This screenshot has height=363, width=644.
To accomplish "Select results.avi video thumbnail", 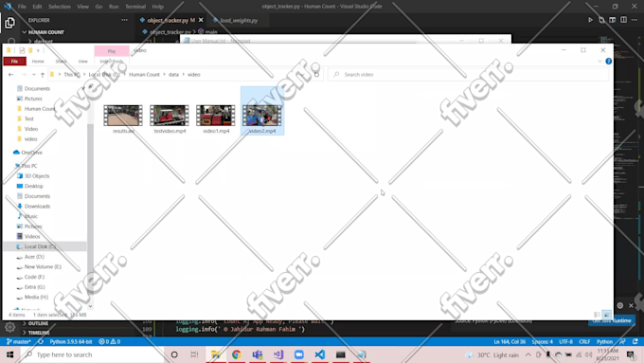I will point(123,116).
